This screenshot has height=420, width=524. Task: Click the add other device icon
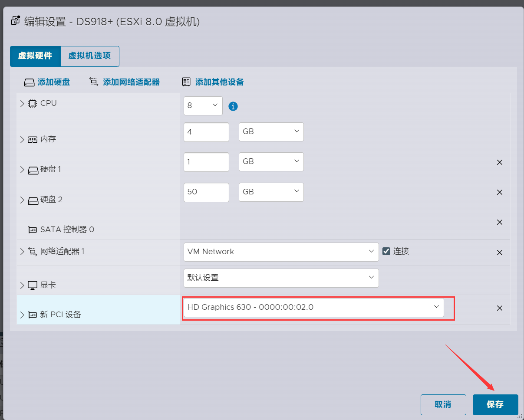(186, 82)
